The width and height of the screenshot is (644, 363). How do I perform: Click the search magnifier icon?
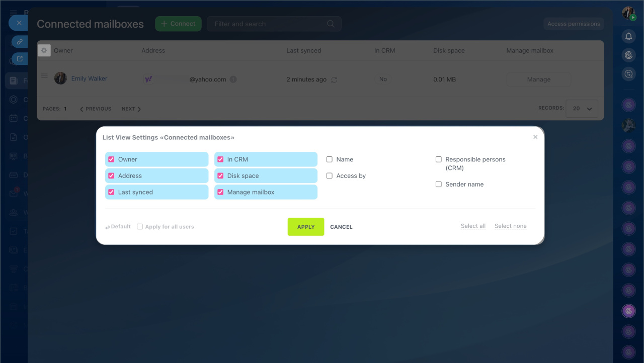[331, 24]
